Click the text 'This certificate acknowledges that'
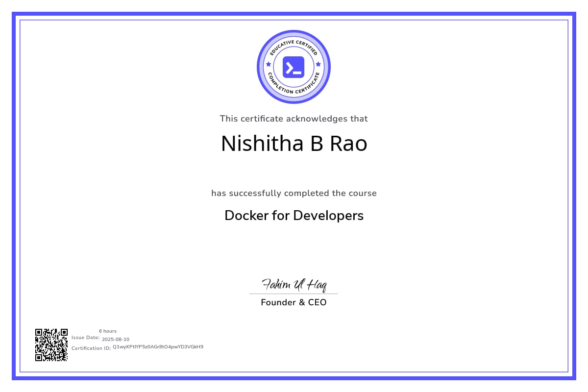Viewport: 588px width, 392px height. point(294,119)
